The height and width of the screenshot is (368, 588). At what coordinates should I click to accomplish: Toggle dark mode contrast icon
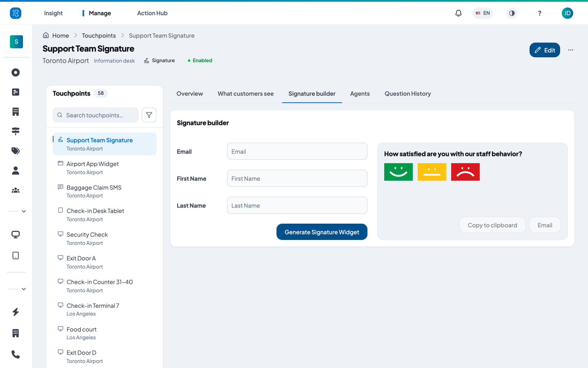pyautogui.click(x=512, y=13)
